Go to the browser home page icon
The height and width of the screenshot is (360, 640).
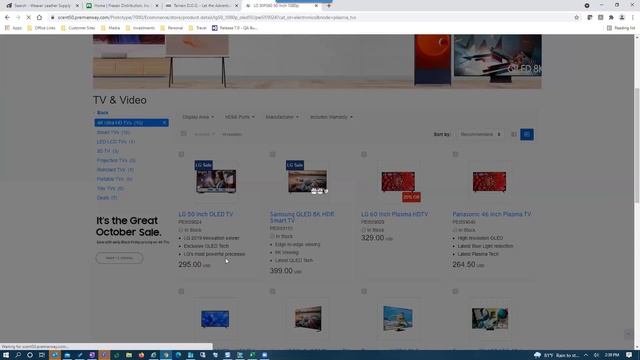coord(39,18)
